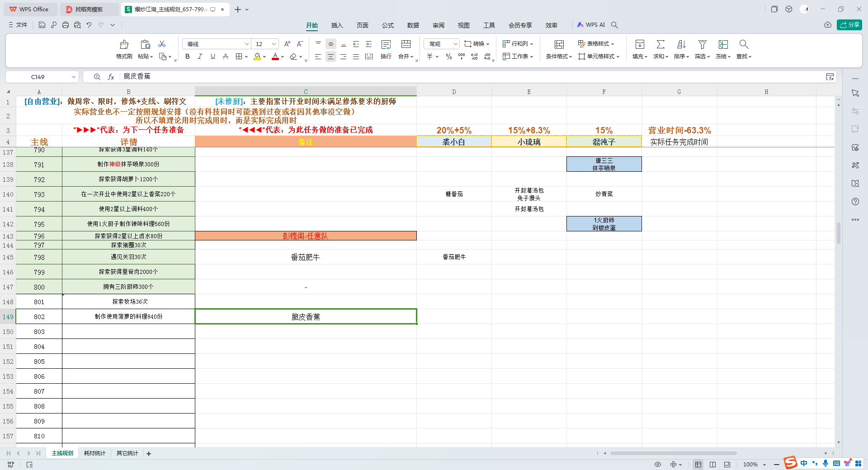Image resolution: width=868 pixels, height=470 pixels.
Task: Click the Name Box showing C149
Action: coord(42,77)
